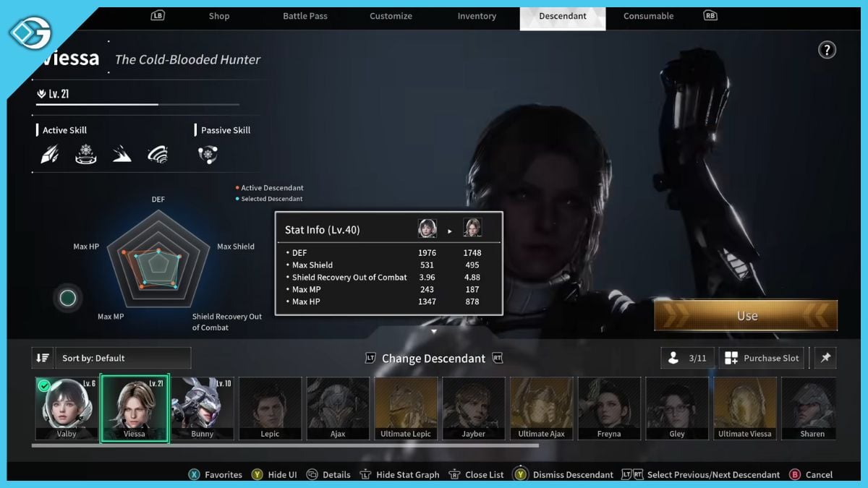Click the Max MP row in Stat Info

(x=388, y=290)
